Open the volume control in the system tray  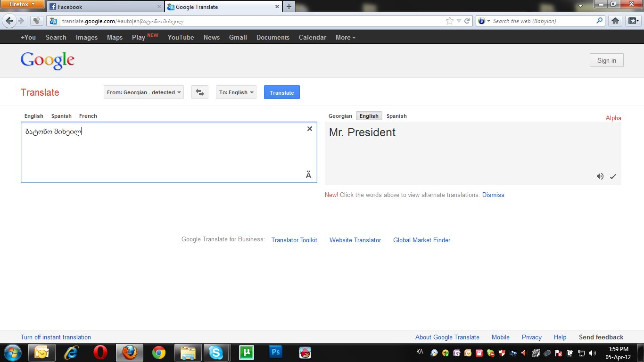pos(593,353)
